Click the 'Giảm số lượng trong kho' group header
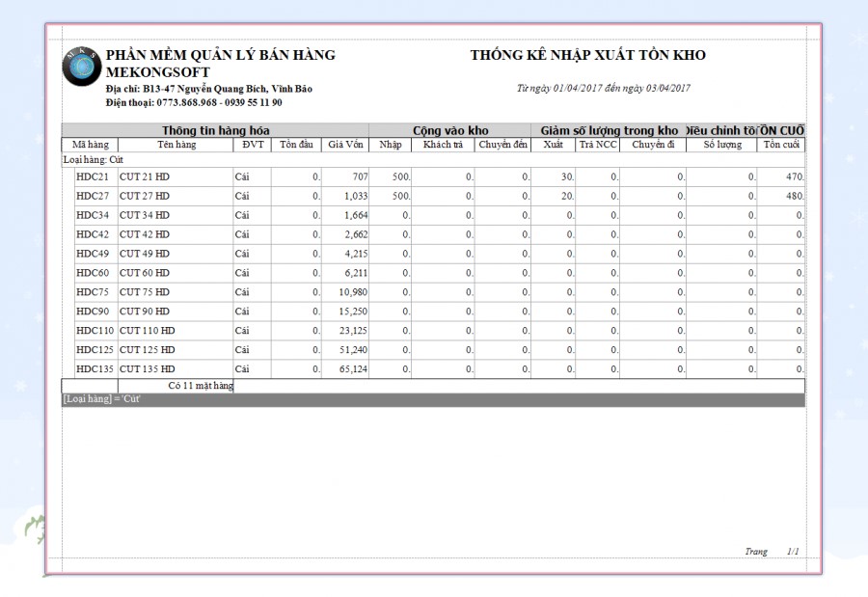The image size is (868, 597). click(609, 131)
